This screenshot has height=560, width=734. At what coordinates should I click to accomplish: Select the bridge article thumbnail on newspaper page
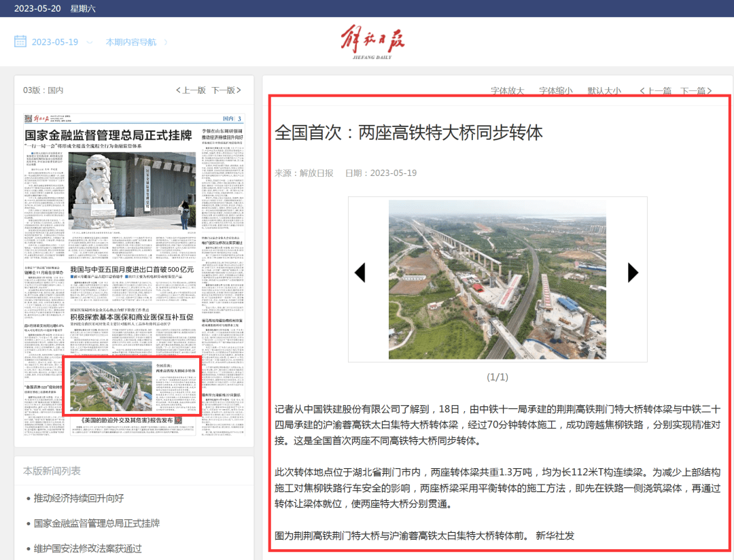pyautogui.click(x=132, y=386)
